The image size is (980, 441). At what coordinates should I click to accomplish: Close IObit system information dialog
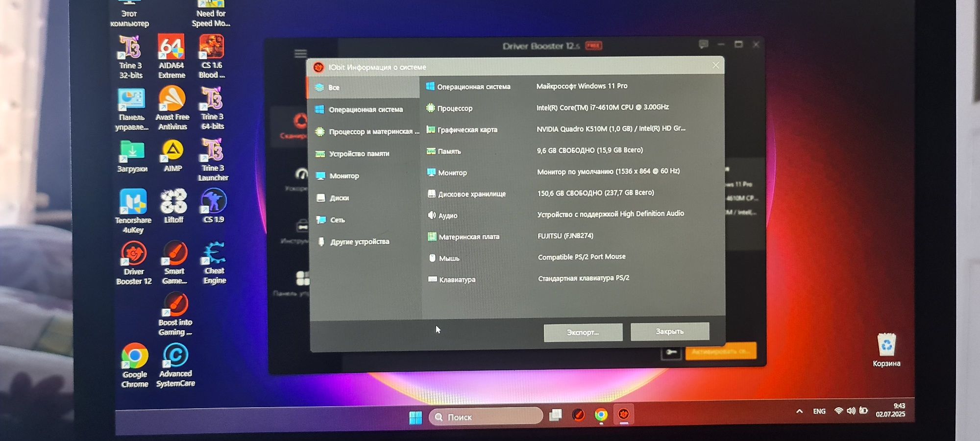coord(716,65)
